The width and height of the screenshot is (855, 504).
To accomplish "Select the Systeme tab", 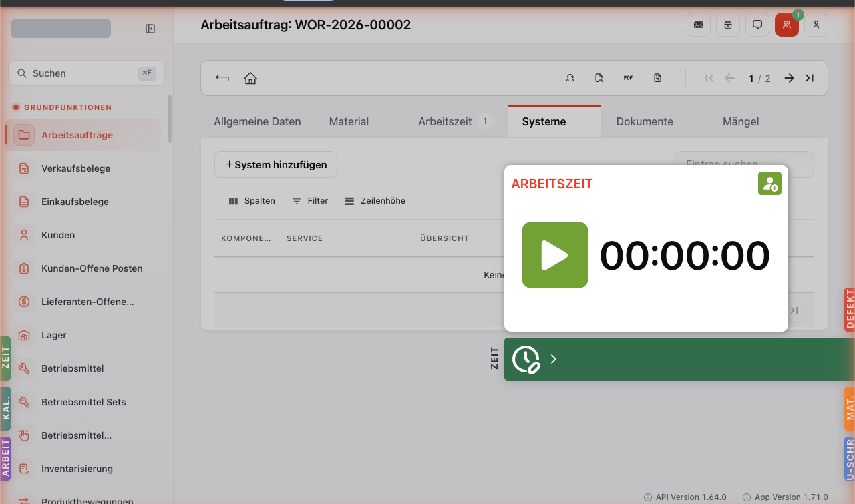I will click(x=554, y=121).
